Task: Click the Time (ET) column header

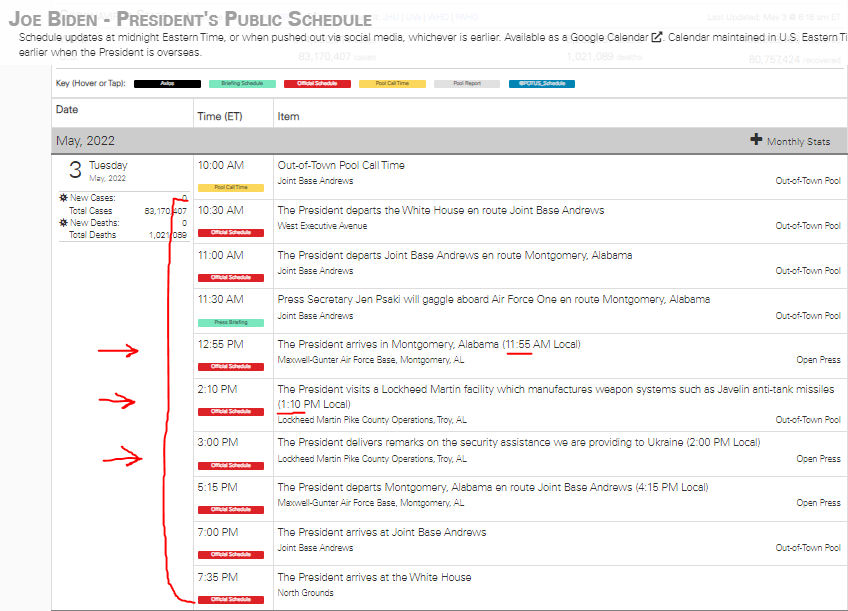Action: point(220,116)
